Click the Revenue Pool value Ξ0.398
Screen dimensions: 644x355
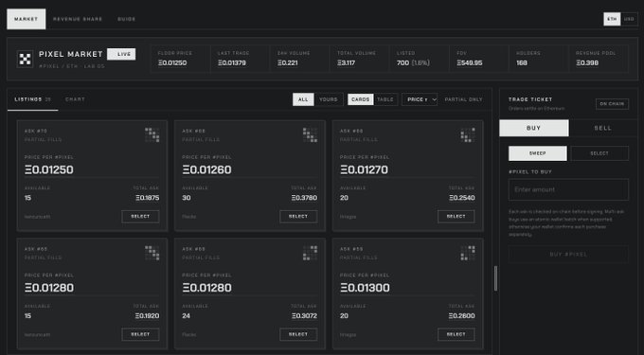click(587, 62)
